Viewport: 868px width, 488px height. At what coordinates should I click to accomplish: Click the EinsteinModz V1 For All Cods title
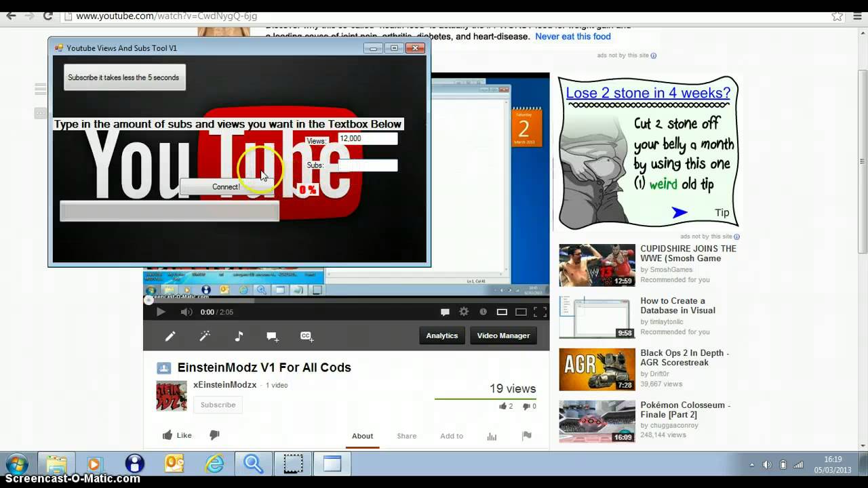(x=264, y=367)
